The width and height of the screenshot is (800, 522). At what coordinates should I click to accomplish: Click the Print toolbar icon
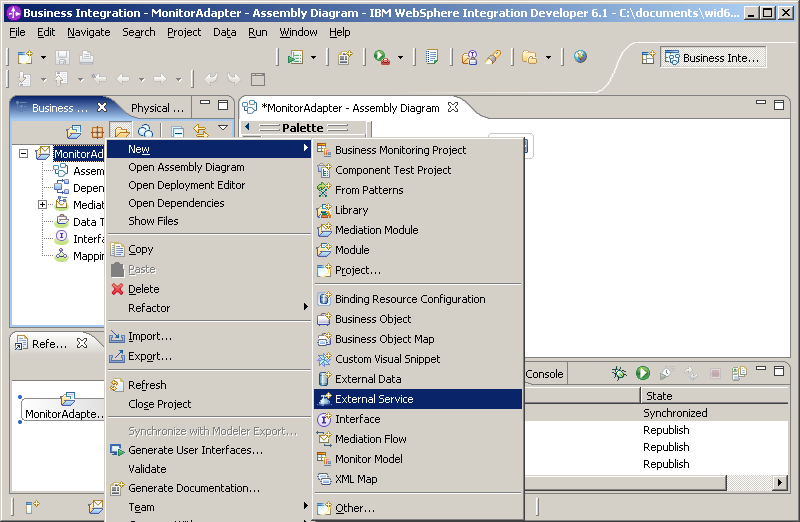tap(86, 57)
